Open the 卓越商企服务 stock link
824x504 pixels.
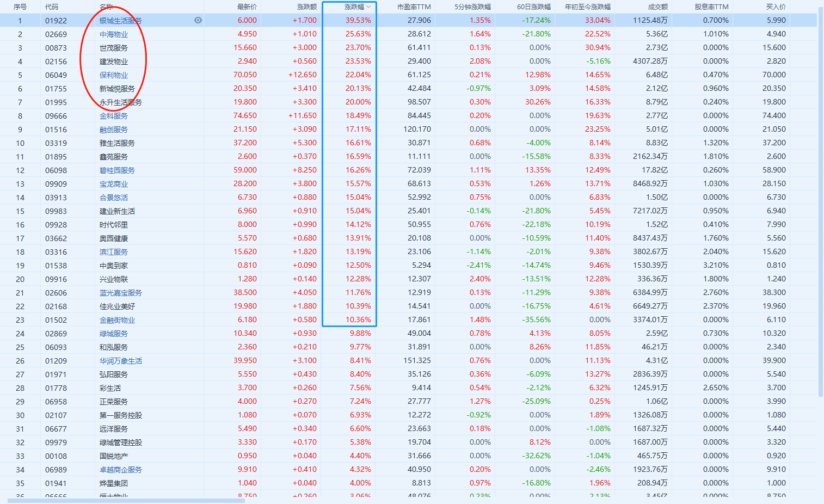[121, 470]
